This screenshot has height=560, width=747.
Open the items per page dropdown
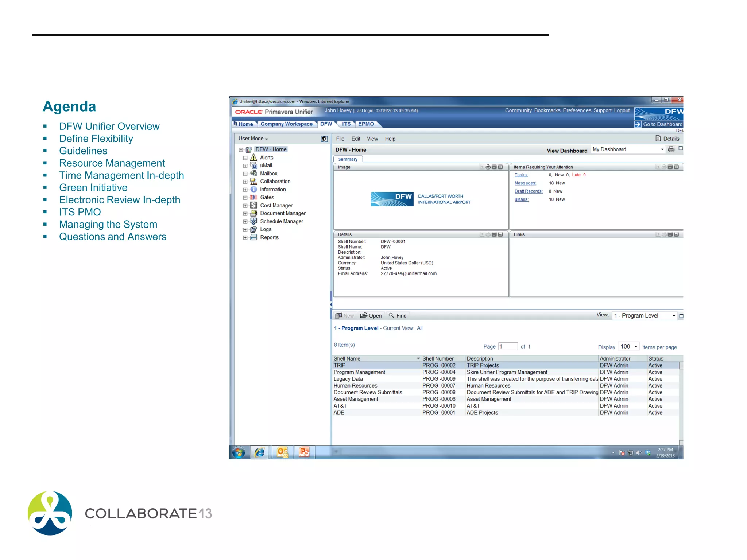(x=636, y=346)
